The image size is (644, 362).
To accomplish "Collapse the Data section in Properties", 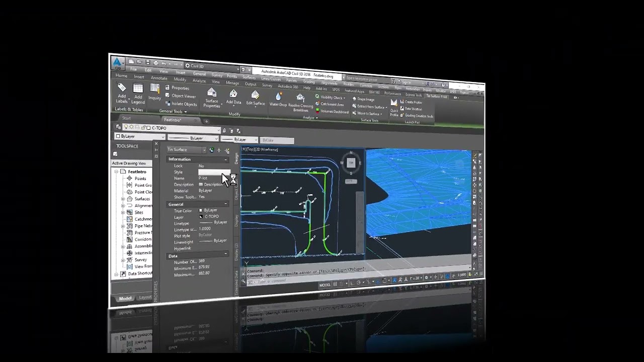I will (x=225, y=255).
